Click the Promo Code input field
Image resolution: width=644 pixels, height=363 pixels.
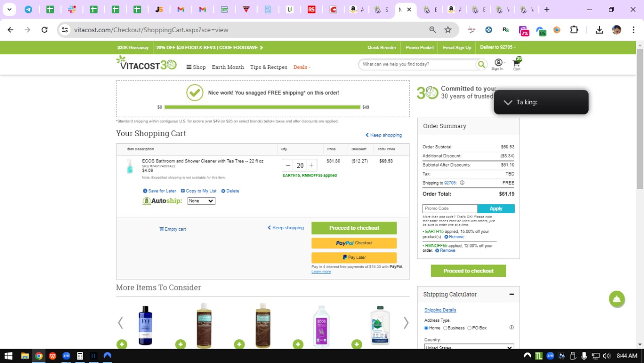click(x=450, y=209)
